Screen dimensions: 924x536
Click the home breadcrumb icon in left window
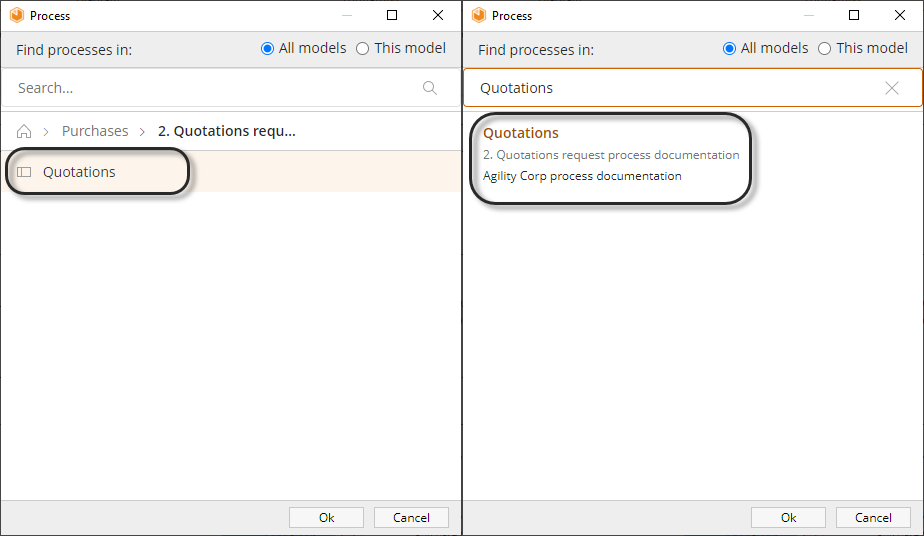[x=24, y=131]
